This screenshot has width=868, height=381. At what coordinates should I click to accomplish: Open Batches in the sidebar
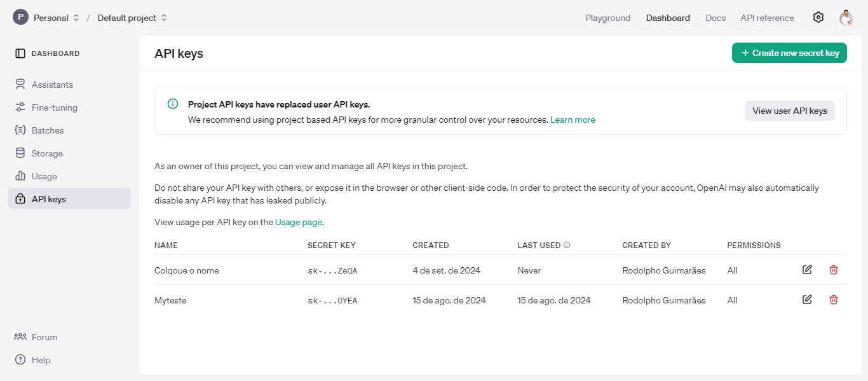(69, 130)
